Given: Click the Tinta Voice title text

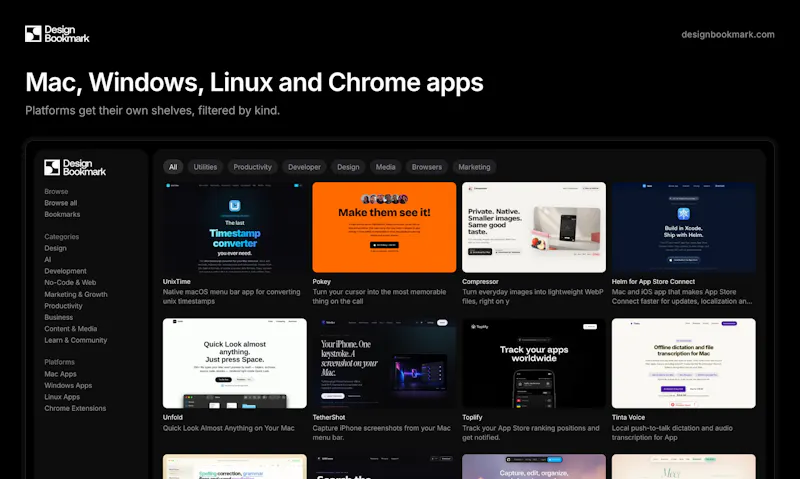Looking at the screenshot, I should coord(628,417).
